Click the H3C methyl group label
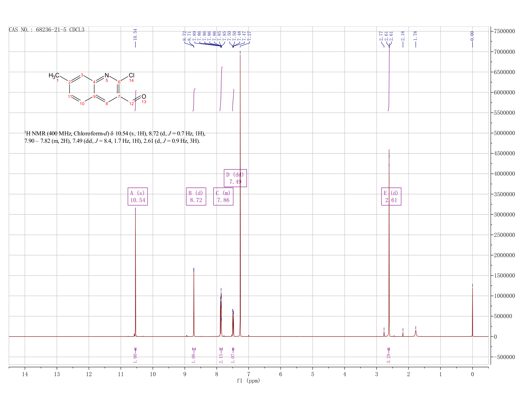Screen dimensions: 532x411 tap(54, 76)
